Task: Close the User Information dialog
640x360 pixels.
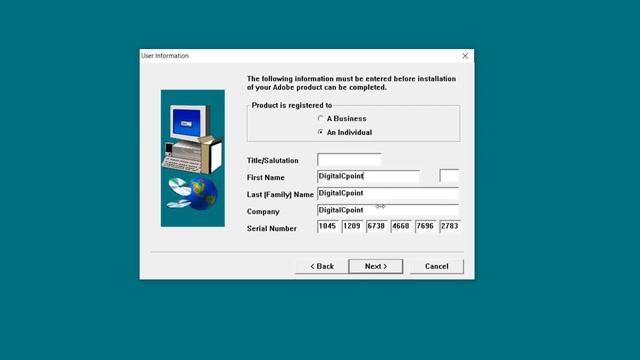Action: coord(465,56)
